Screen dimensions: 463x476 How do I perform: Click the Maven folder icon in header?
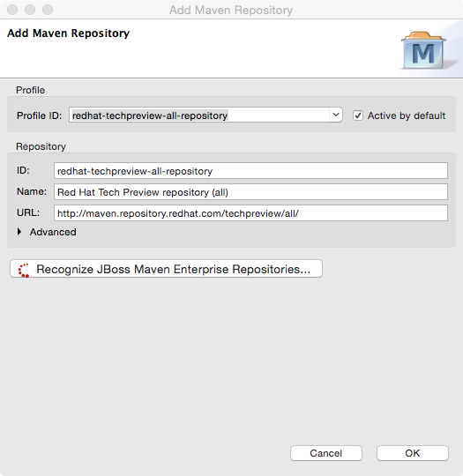point(423,50)
